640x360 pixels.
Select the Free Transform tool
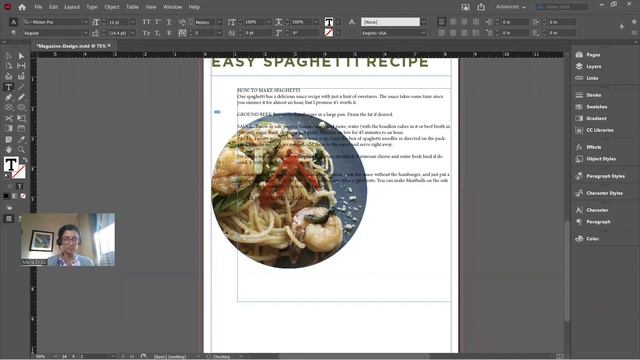[21, 118]
